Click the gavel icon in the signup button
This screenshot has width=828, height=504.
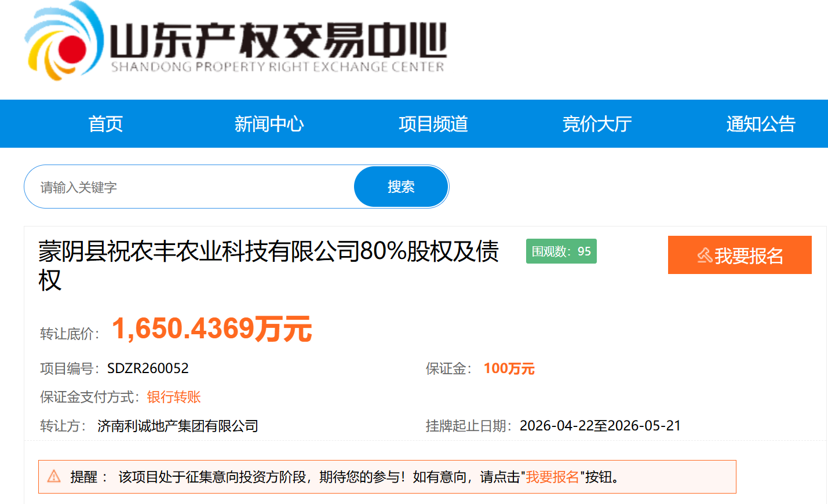704,255
